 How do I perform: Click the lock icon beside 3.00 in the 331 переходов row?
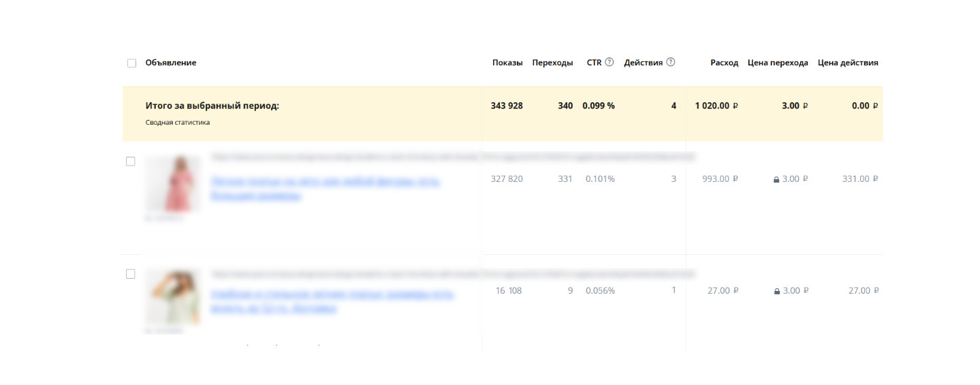(x=776, y=179)
